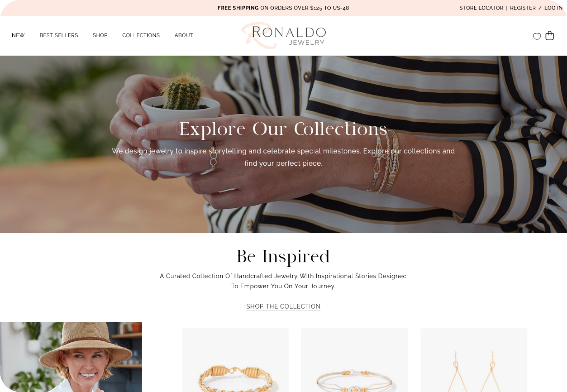Click the Be Inspired section heading
The width and height of the screenshot is (567, 392).
(x=283, y=256)
